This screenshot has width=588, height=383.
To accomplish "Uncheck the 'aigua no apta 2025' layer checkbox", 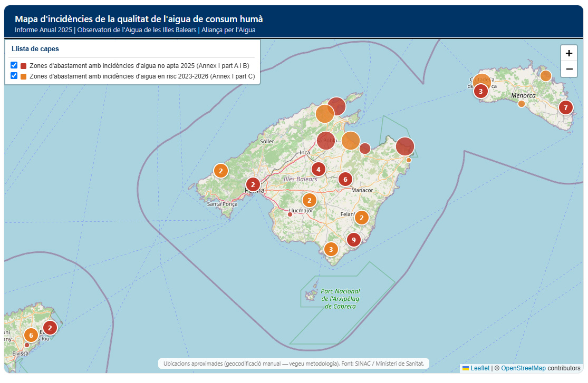I will (x=14, y=65).
